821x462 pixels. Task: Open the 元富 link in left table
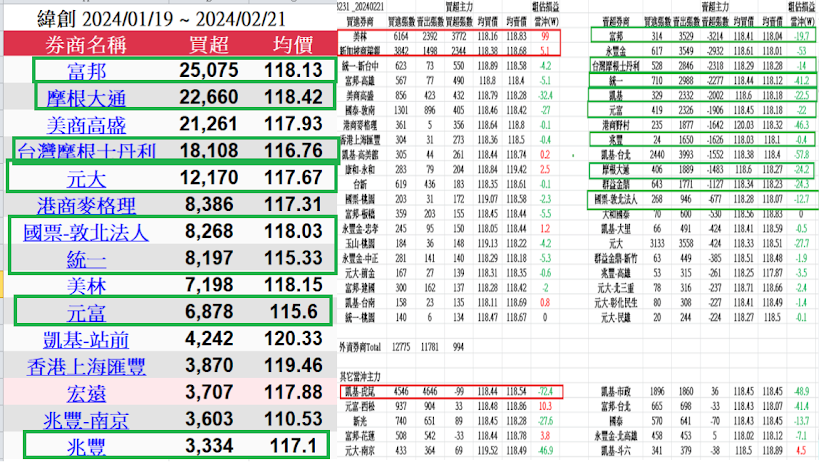point(86,313)
